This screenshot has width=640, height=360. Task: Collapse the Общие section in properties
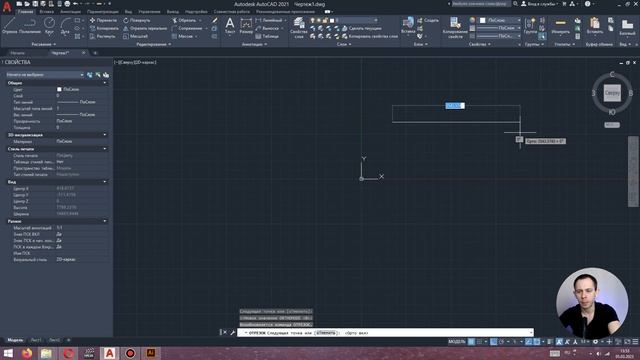105,83
